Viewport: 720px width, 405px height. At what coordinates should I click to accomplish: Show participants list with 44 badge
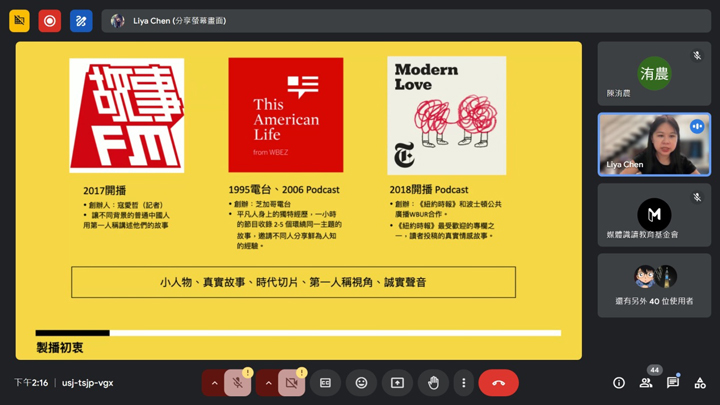point(646,382)
